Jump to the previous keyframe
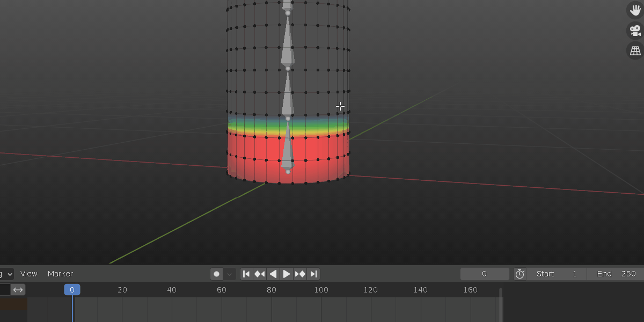This screenshot has width=644, height=322. 260,274
